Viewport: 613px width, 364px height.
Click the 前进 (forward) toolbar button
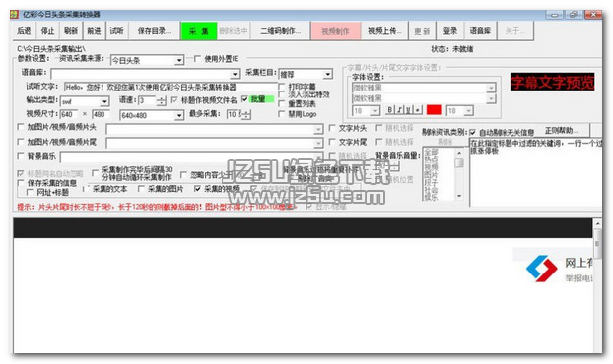(x=94, y=31)
